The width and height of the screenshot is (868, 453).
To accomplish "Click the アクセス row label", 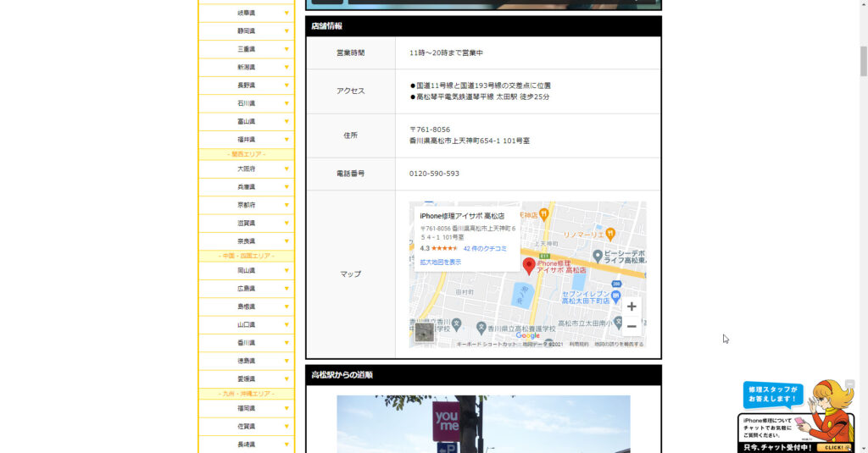I will point(350,91).
